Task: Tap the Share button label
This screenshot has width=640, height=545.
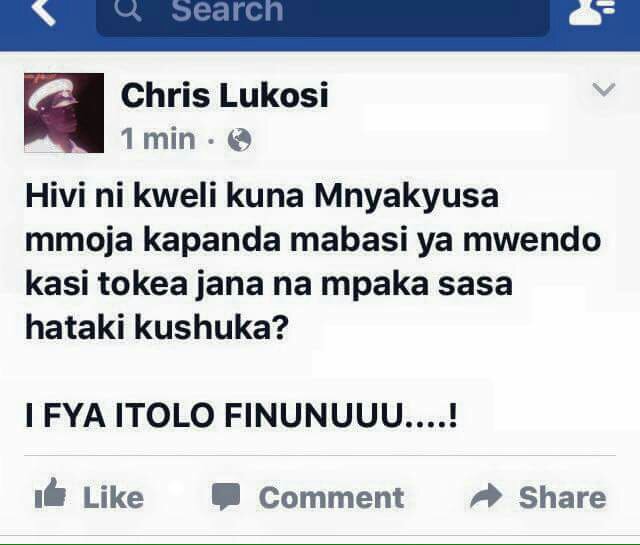Action: [562, 497]
